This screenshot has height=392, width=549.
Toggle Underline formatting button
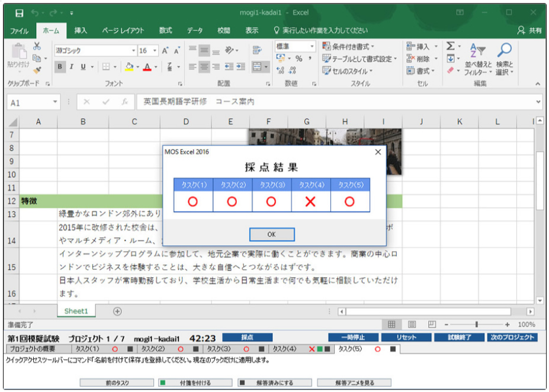pos(83,66)
